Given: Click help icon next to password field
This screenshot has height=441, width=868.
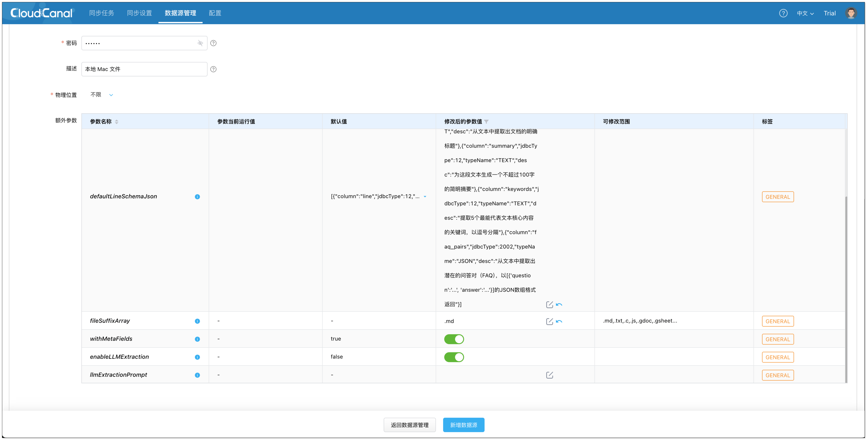Looking at the screenshot, I should tap(213, 43).
